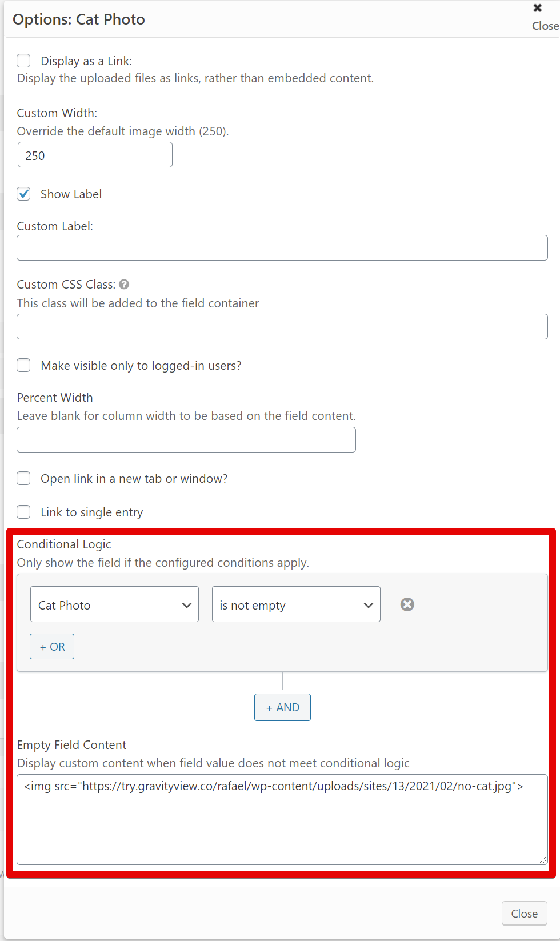Open the 'is not empty' operator dropdown

(x=296, y=604)
